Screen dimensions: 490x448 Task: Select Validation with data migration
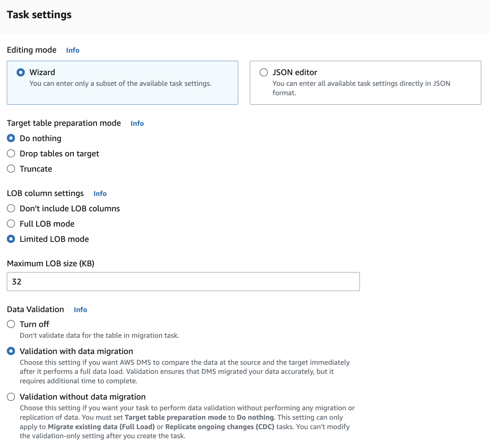(11, 351)
